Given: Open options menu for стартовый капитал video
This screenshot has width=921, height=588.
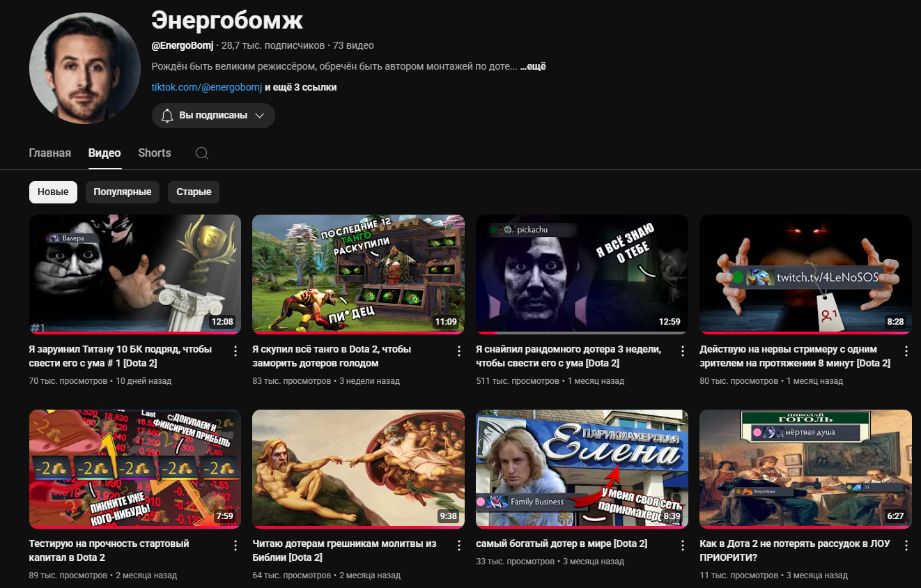Looking at the screenshot, I should pyautogui.click(x=235, y=546).
